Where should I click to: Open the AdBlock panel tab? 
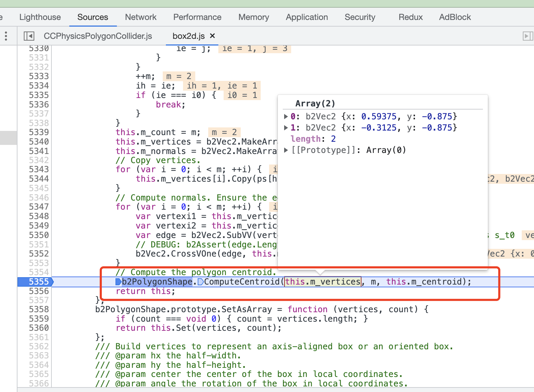[455, 17]
